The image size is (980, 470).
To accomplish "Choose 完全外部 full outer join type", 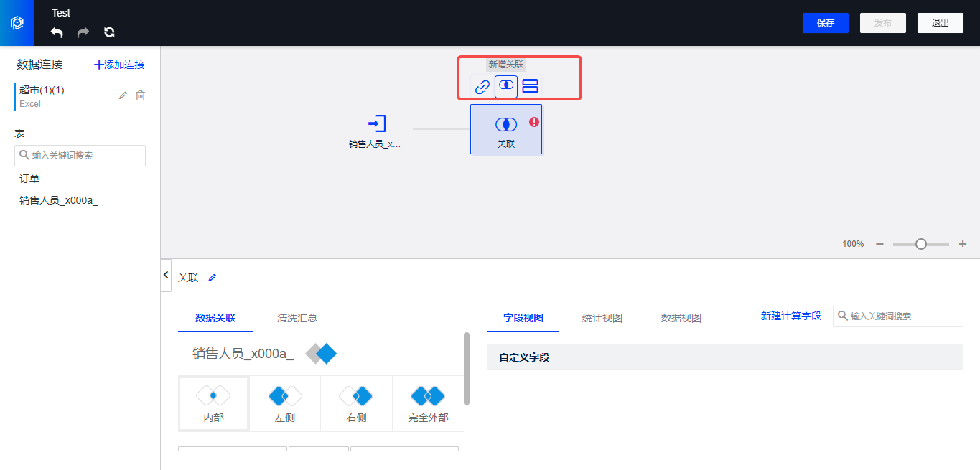I will point(428,403).
